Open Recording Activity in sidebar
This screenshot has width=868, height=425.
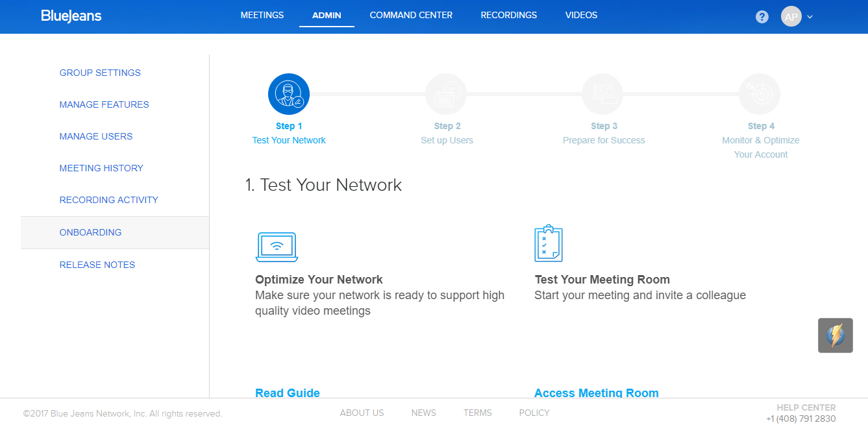point(109,200)
